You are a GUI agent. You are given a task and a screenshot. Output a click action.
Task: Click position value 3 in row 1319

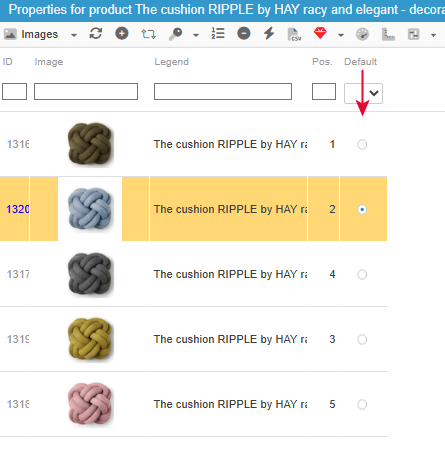point(332,339)
